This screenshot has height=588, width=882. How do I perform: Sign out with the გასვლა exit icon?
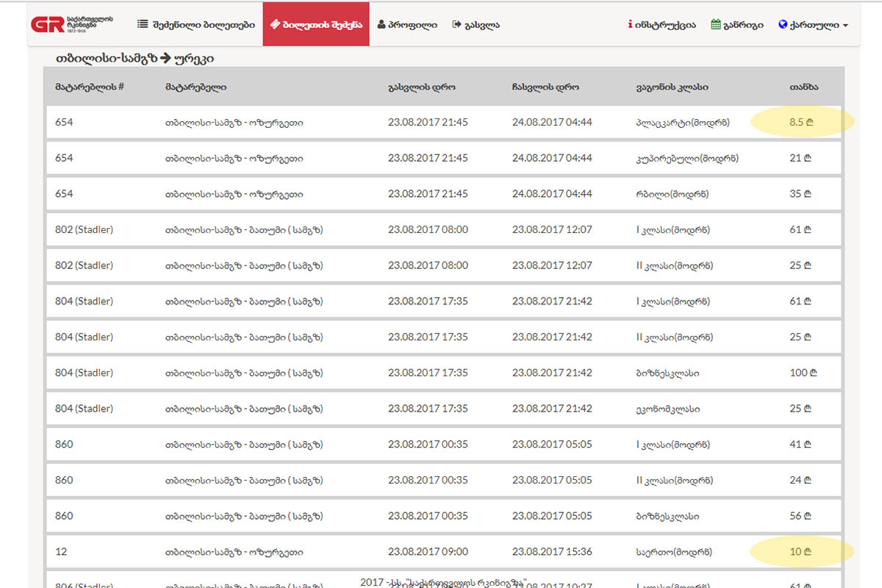click(x=476, y=24)
